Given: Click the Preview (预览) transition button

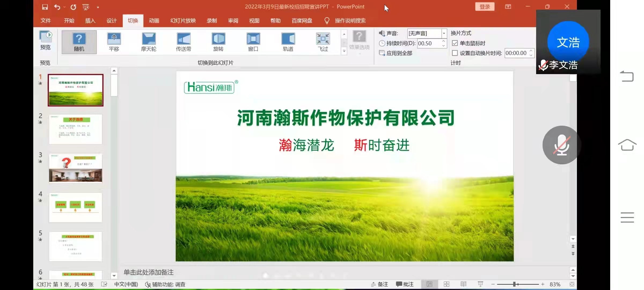Looking at the screenshot, I should (45, 40).
